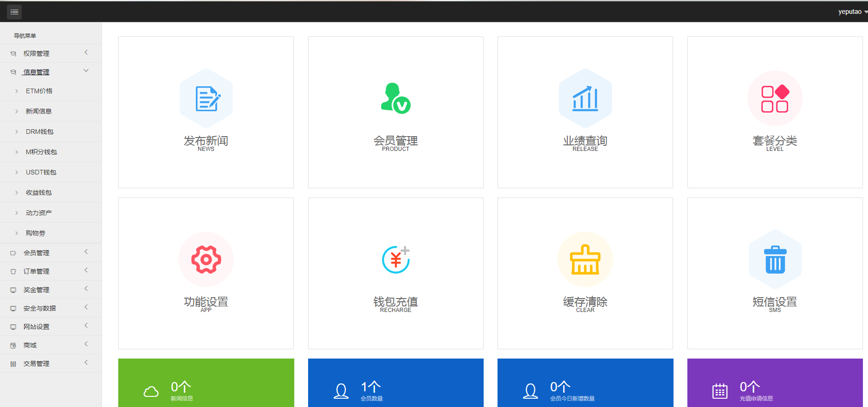The image size is (868, 407).
Task: Click the 短信设置 card title
Action: coord(775,302)
